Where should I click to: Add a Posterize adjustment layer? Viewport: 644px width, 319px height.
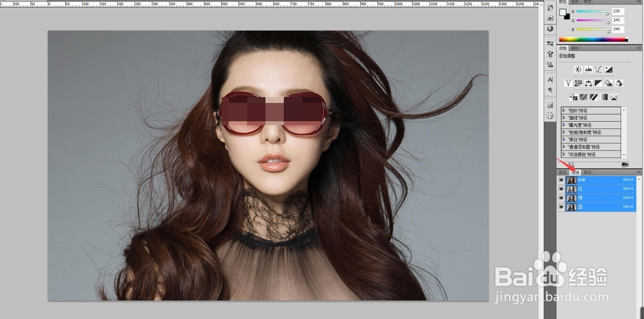pyautogui.click(x=583, y=97)
